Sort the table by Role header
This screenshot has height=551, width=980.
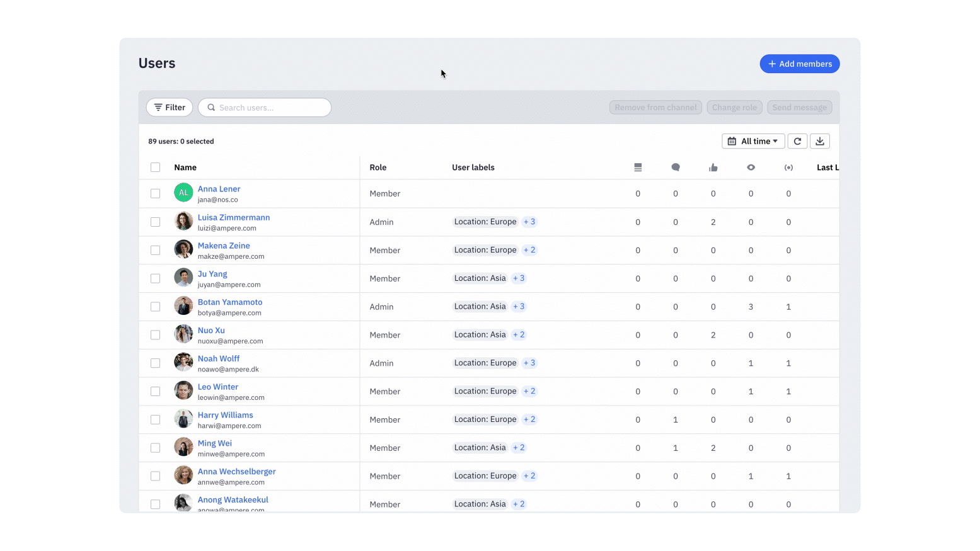click(378, 168)
